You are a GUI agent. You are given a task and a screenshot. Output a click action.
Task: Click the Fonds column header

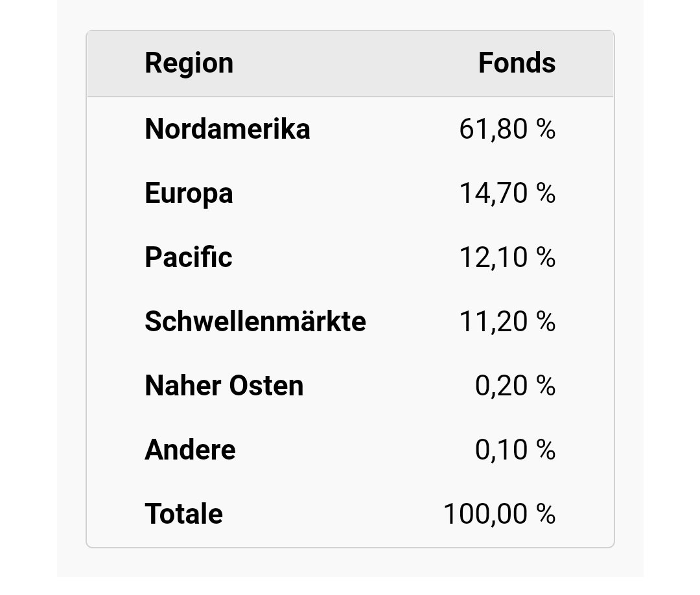click(x=517, y=64)
